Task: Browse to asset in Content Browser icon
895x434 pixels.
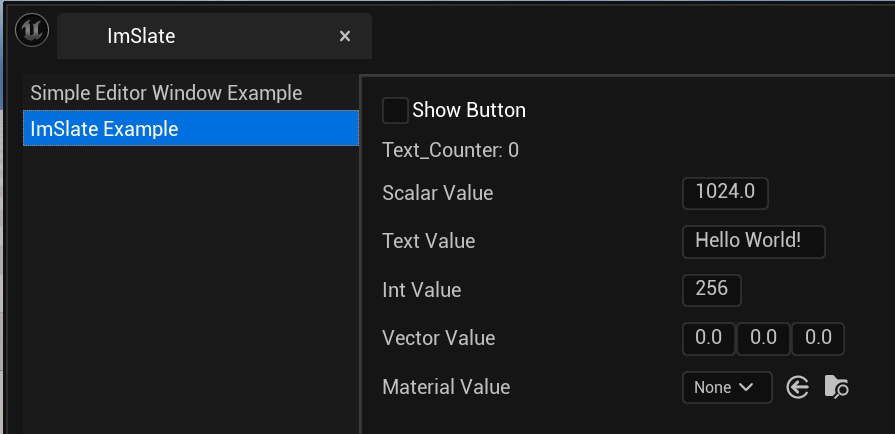Action: point(837,387)
